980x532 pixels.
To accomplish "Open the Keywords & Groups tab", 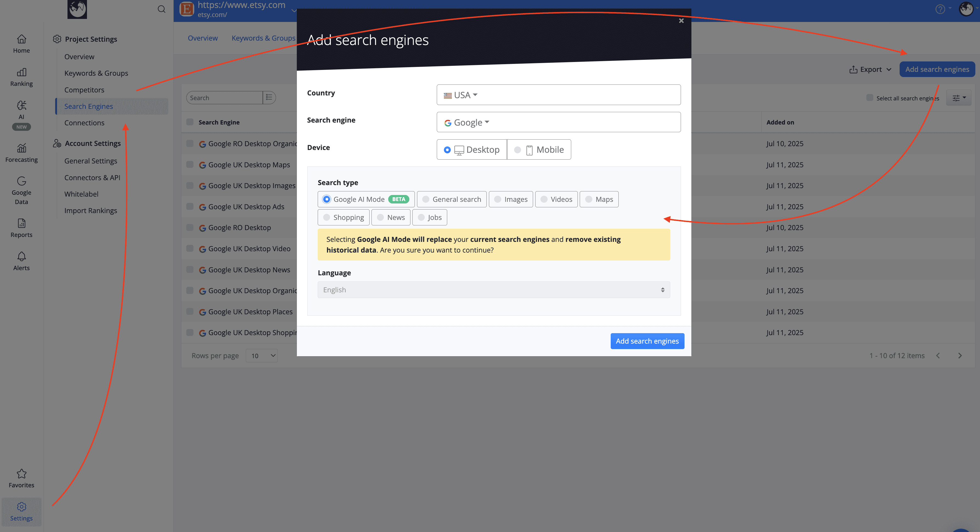I will click(263, 38).
